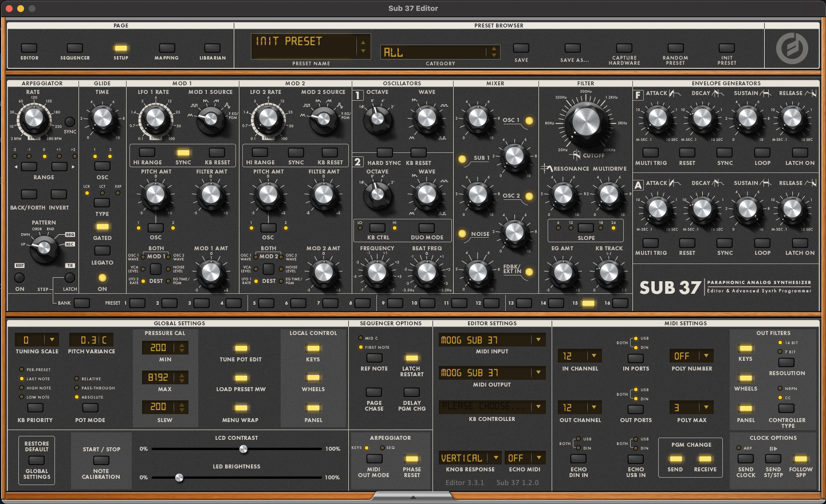The height and width of the screenshot is (504, 826).
Task: Open the Category dropdown showing ALL
Action: (x=440, y=53)
